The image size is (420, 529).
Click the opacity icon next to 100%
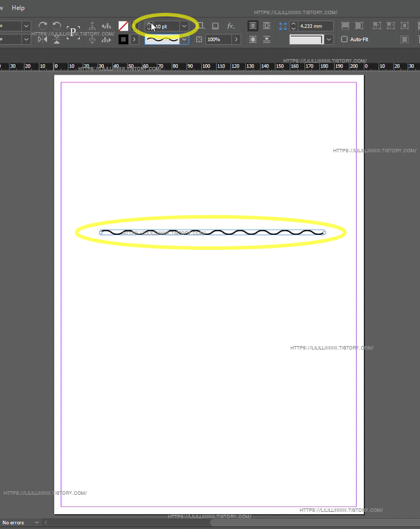pos(199,39)
